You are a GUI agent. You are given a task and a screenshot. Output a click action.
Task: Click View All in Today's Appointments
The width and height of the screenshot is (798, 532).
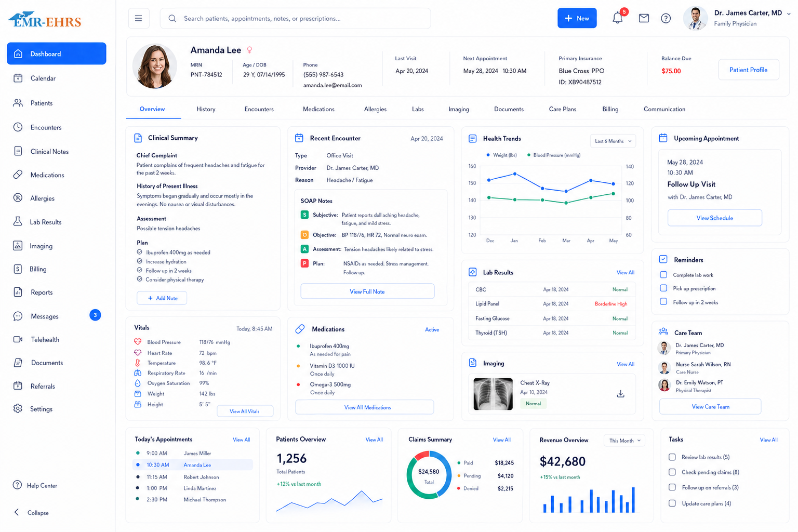tap(242, 440)
